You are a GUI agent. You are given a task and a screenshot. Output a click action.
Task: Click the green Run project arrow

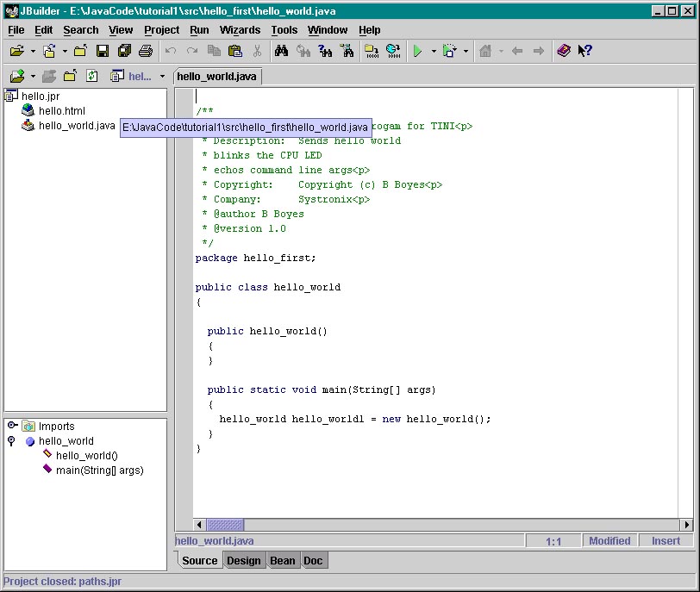click(x=417, y=52)
